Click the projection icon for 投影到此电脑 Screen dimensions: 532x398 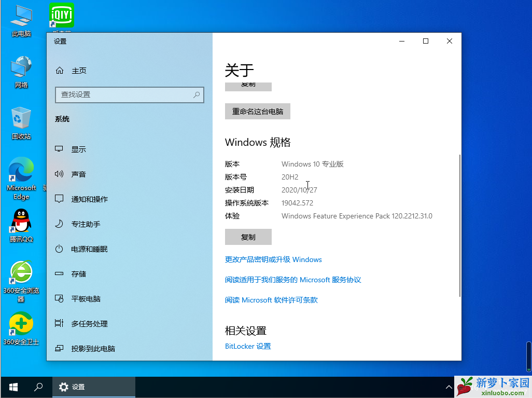coord(59,348)
